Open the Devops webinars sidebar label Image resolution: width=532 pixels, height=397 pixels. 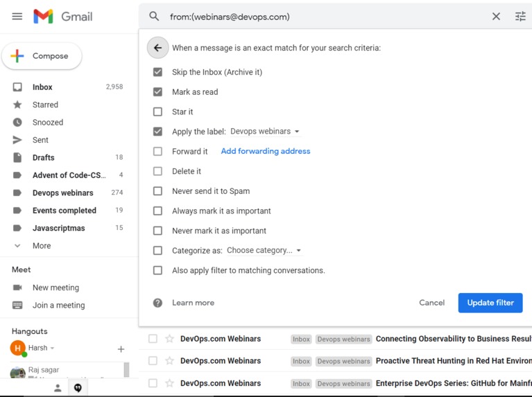tap(68, 193)
